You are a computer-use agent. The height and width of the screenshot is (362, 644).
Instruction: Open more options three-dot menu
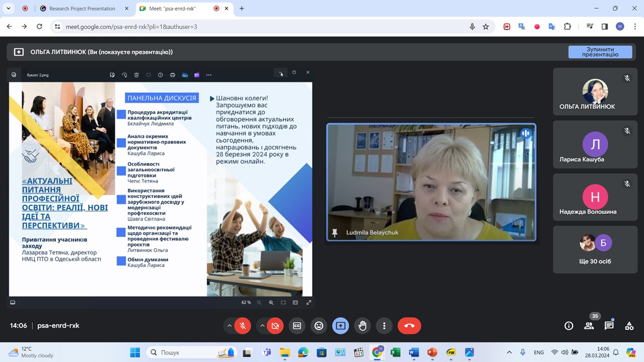pos(384,326)
